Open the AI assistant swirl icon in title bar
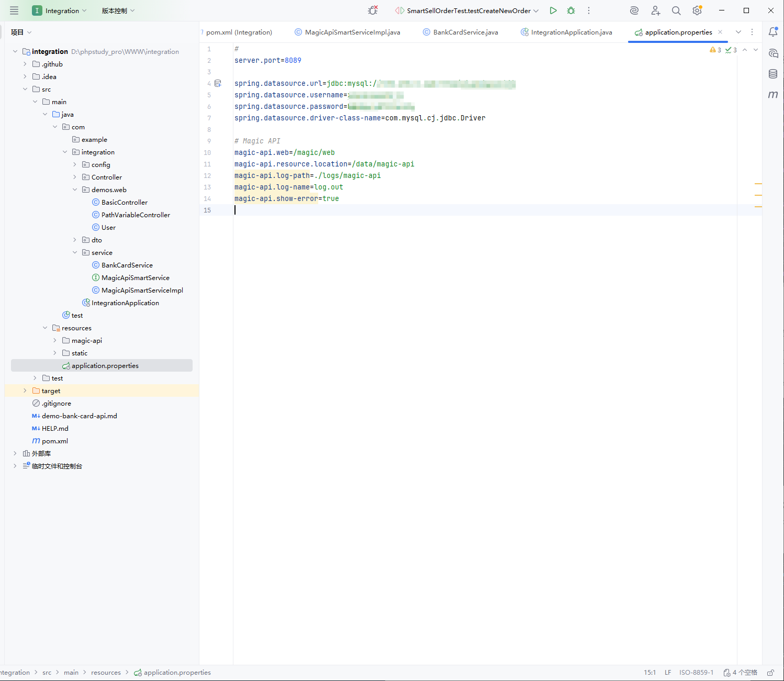The height and width of the screenshot is (681, 784). 634,10
